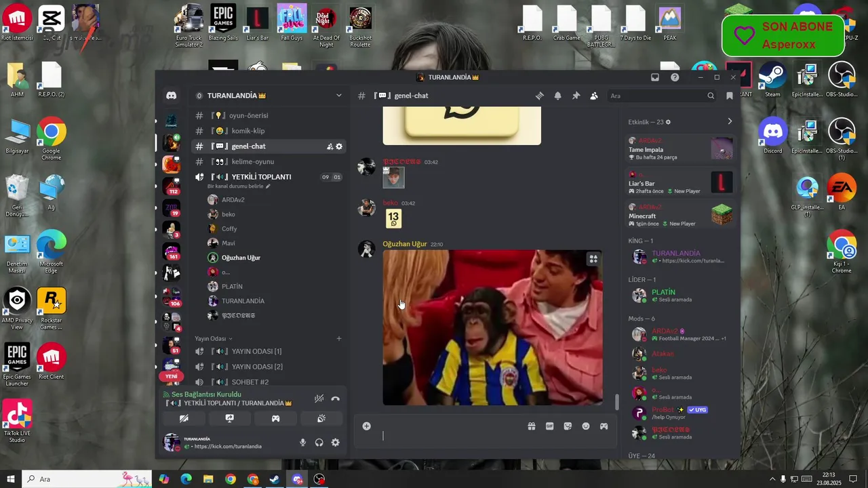Click YENİ unread badge in server list
The width and height of the screenshot is (868, 488).
(172, 376)
